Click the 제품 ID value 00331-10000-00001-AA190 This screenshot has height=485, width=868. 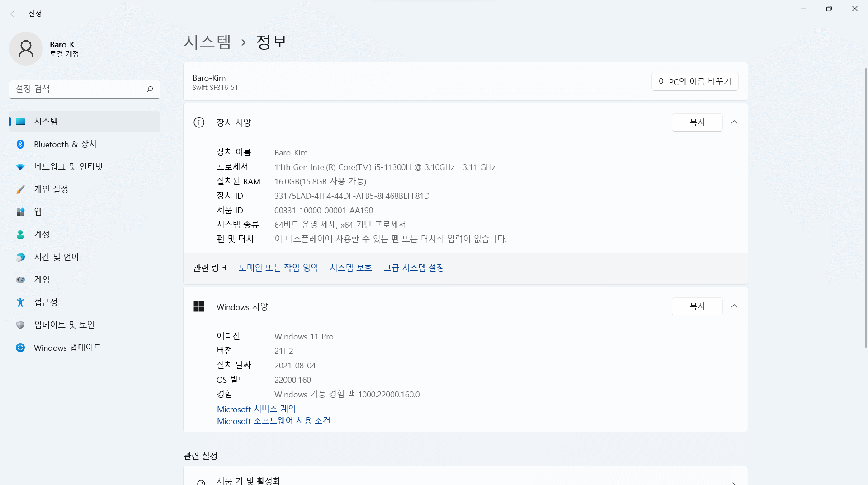click(324, 211)
